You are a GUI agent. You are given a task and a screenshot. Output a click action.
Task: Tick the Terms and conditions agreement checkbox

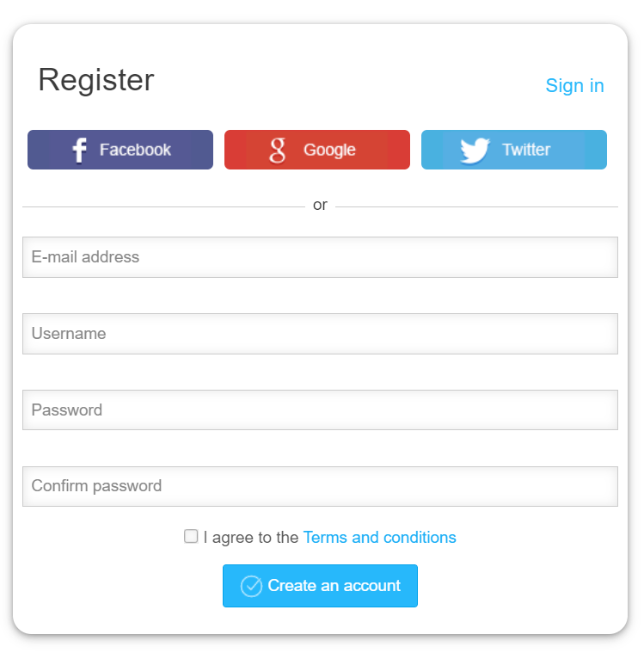point(191,536)
